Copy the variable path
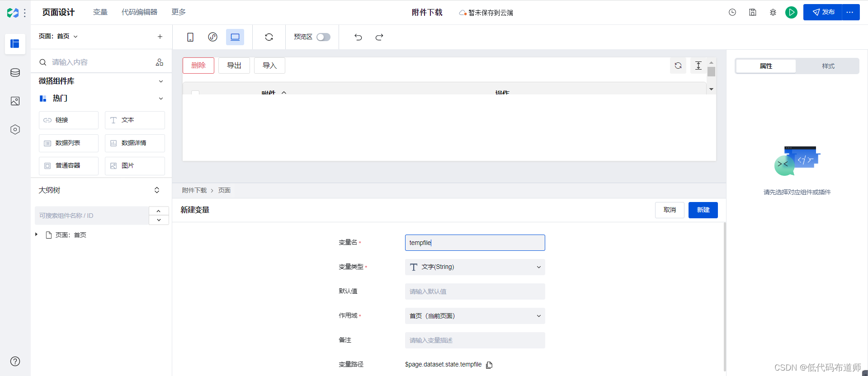 click(489, 365)
